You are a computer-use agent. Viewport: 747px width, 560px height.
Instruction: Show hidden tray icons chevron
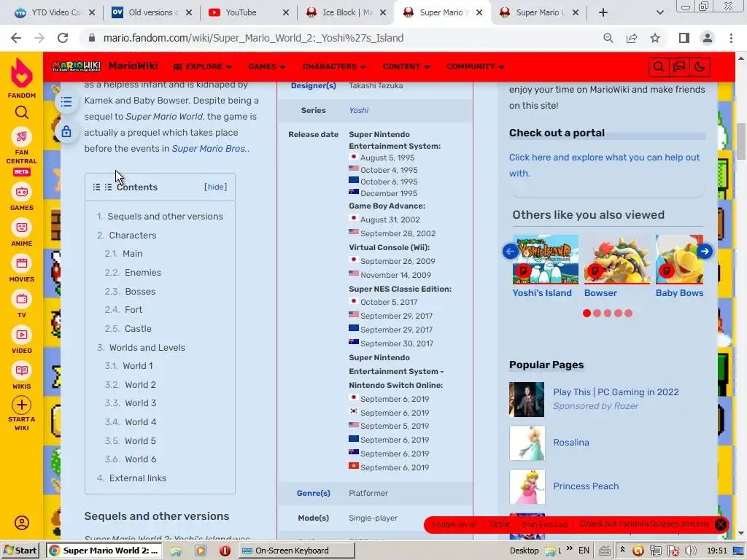point(622,550)
